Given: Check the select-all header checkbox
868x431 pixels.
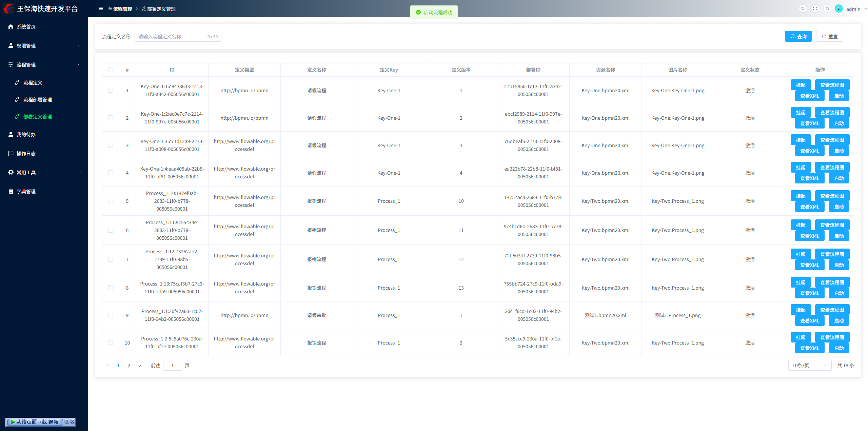Looking at the screenshot, I should click(111, 70).
